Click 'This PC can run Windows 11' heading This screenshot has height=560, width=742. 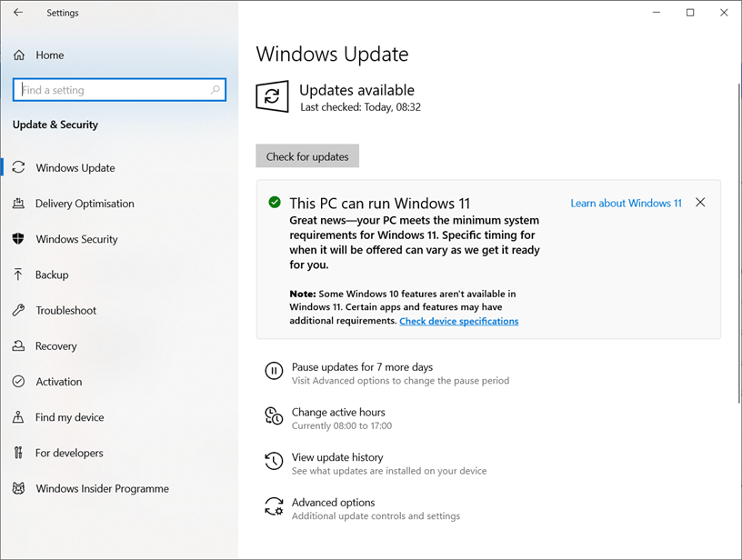[x=380, y=204]
